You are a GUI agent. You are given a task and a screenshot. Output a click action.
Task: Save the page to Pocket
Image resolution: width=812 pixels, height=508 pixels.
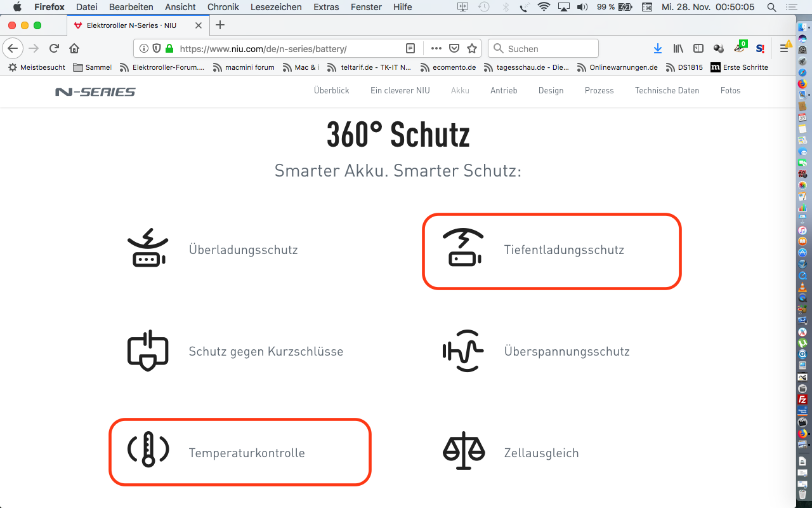[454, 48]
